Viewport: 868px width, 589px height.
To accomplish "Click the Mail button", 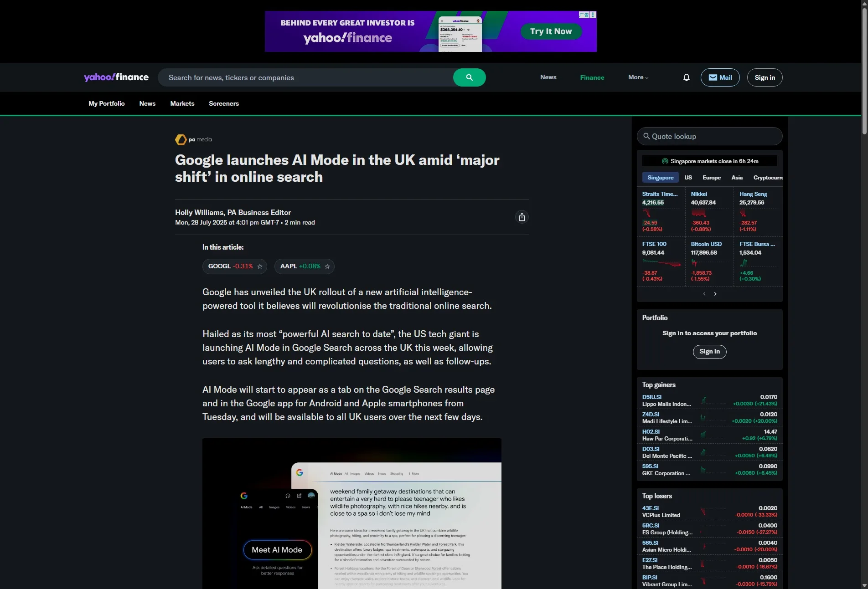I will click(x=720, y=77).
